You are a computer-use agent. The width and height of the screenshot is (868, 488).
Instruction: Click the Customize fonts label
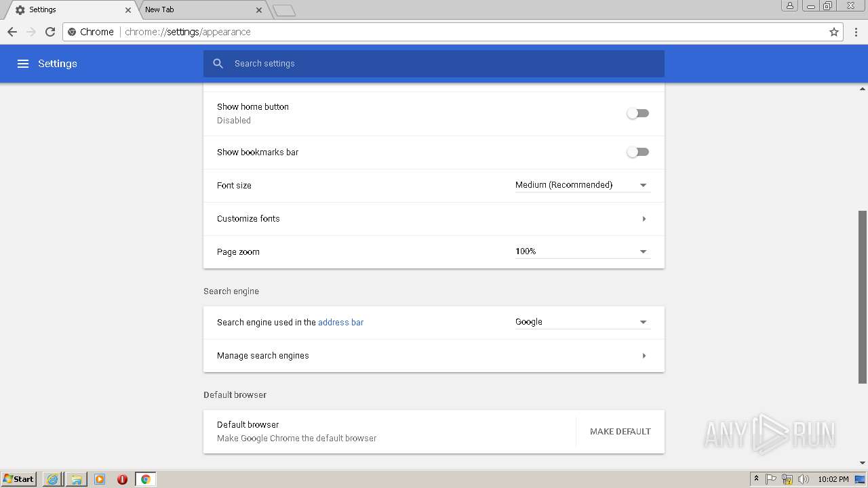[248, 219]
